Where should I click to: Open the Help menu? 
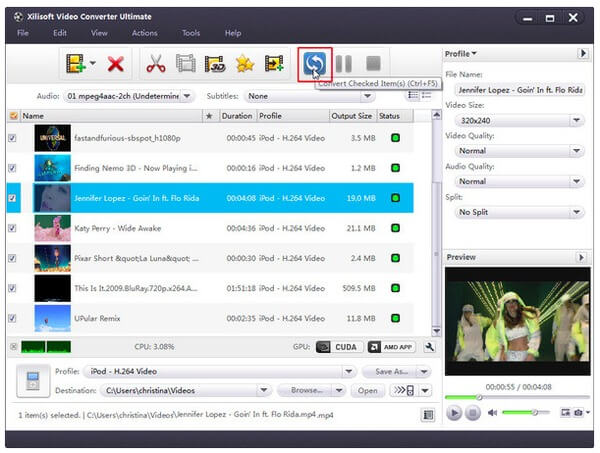coord(233,33)
